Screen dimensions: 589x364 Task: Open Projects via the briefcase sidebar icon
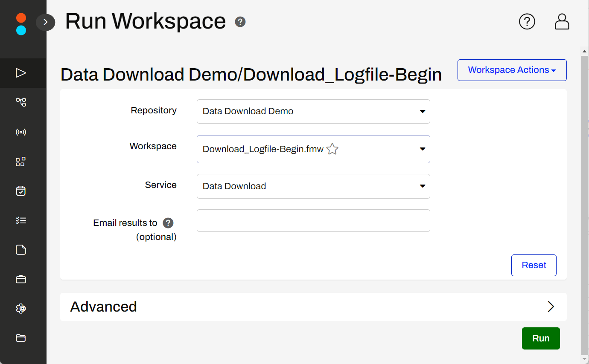click(21, 280)
